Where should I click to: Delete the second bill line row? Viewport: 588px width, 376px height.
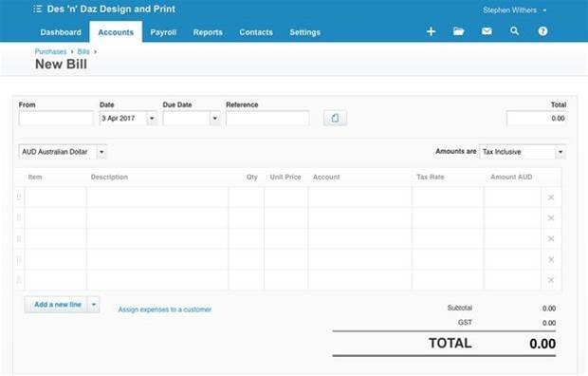(551, 217)
